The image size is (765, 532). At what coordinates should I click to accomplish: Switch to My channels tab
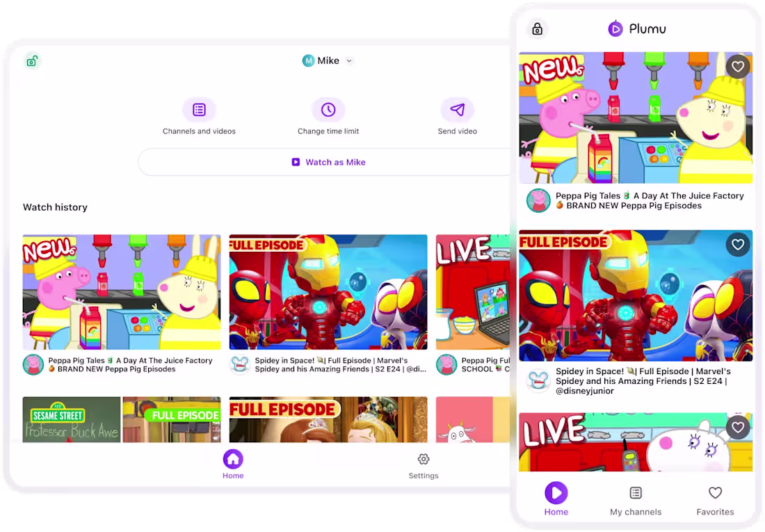coord(636,501)
